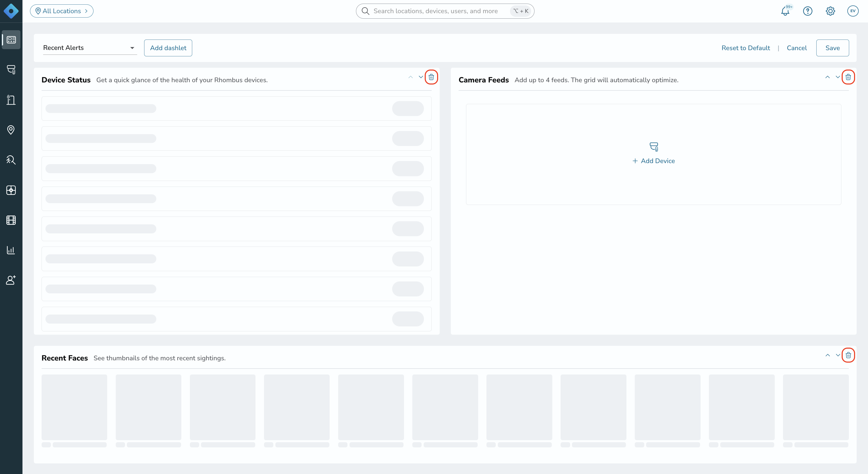
Task: Move the Camera Feeds dashlet up
Action: 827,77
